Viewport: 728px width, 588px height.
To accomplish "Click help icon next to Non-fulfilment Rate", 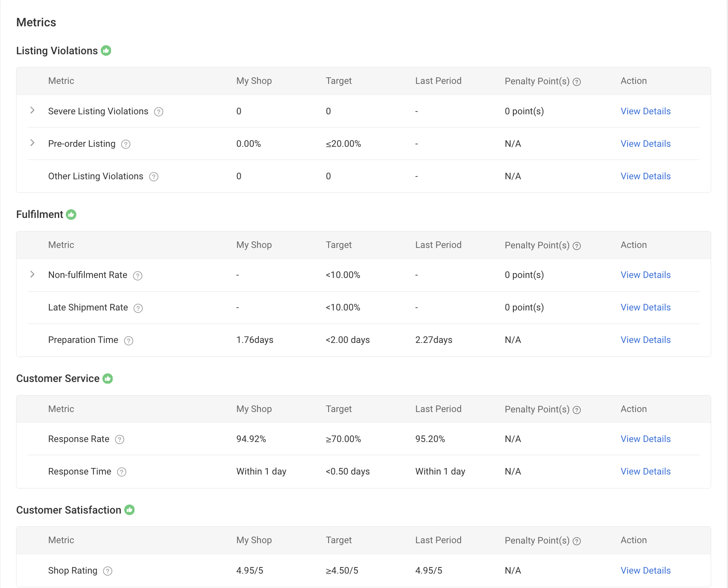I will (138, 275).
